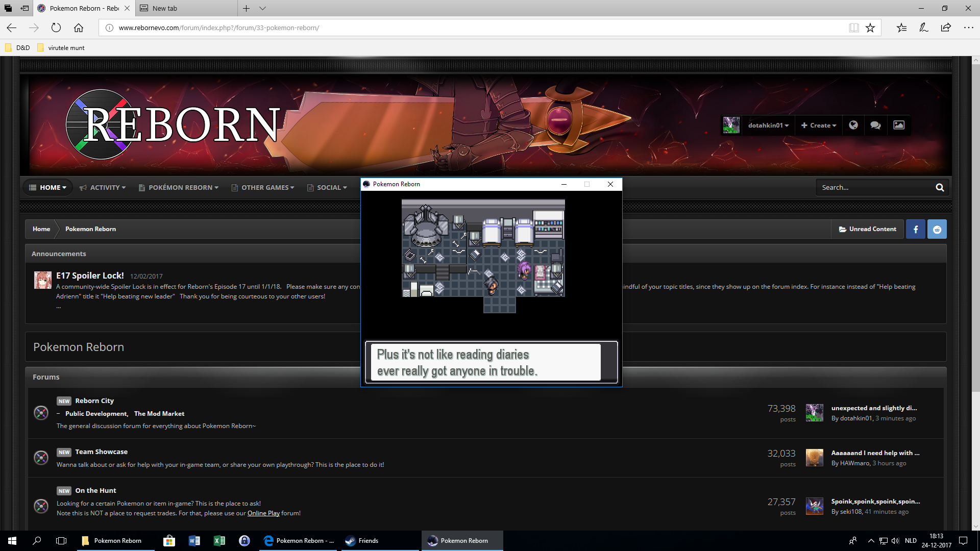This screenshot has width=980, height=551.
Task: Expand the Create content dropdown
Action: coord(818,125)
